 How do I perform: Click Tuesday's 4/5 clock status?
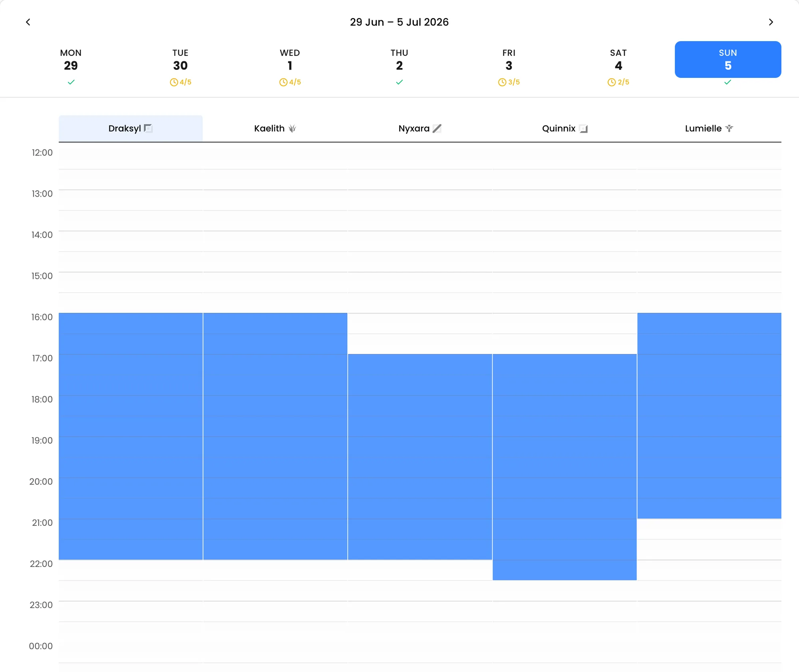(181, 82)
